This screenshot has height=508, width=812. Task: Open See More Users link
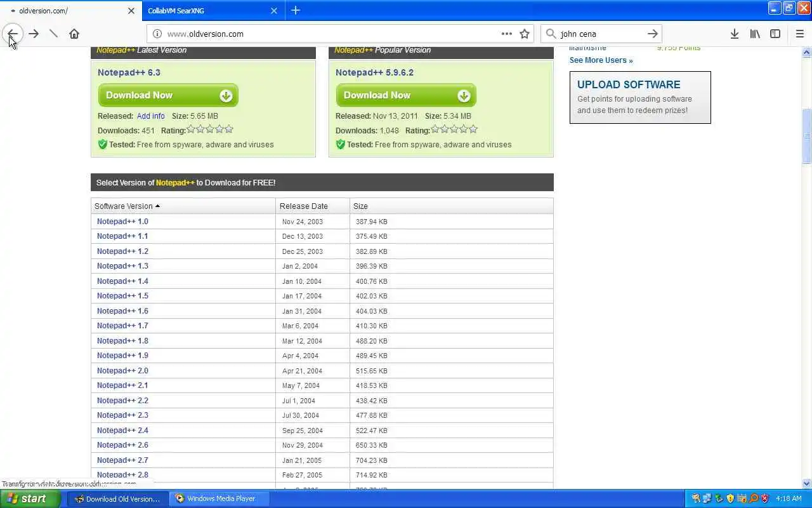(601, 60)
